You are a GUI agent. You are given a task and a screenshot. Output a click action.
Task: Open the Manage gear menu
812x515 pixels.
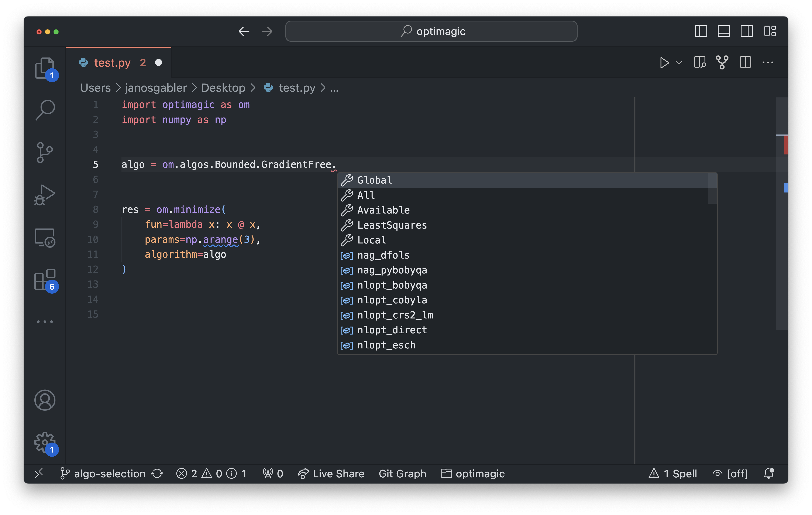click(x=45, y=442)
